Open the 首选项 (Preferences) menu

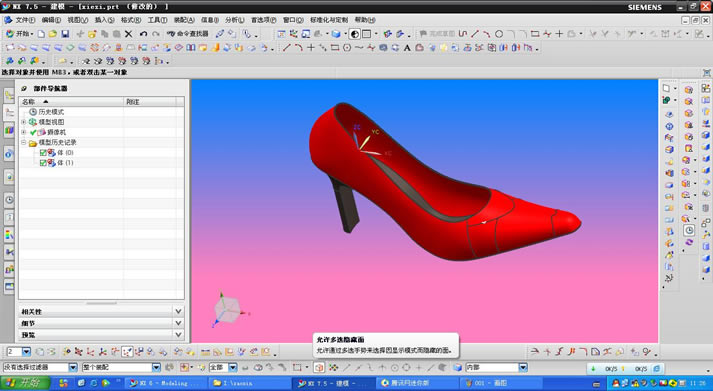click(263, 20)
